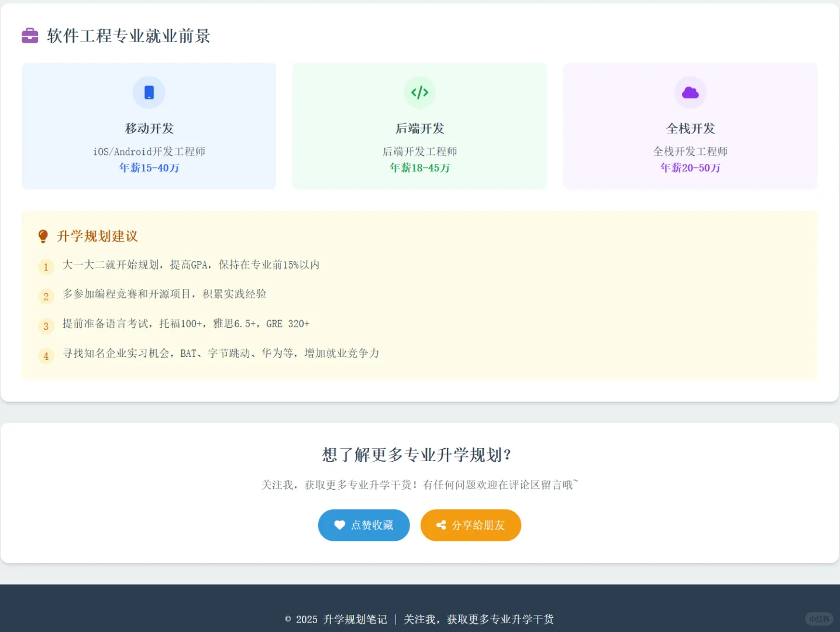The width and height of the screenshot is (840, 632).
Task: Click the heart icon in 点赞收藏 button
Action: point(340,525)
